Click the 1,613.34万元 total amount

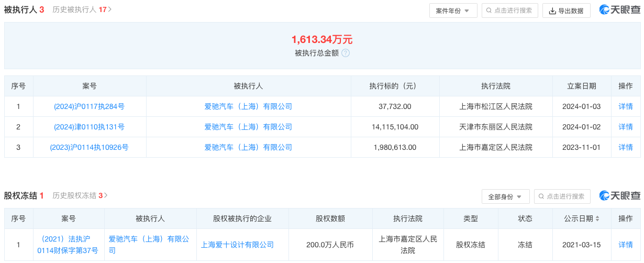(322, 39)
